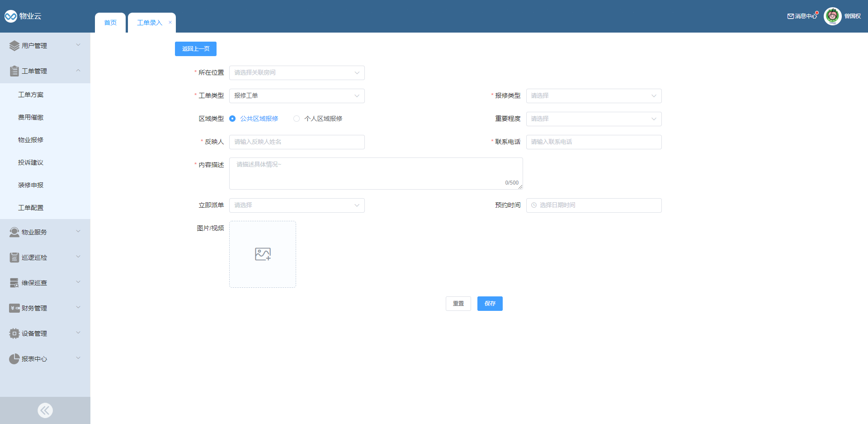Open 物业报修 submenu item

[x=45, y=140]
